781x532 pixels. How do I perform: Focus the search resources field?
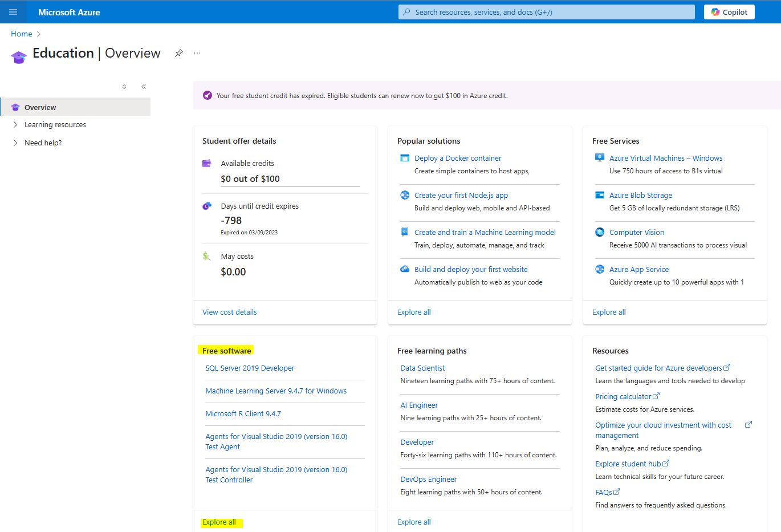coord(547,12)
